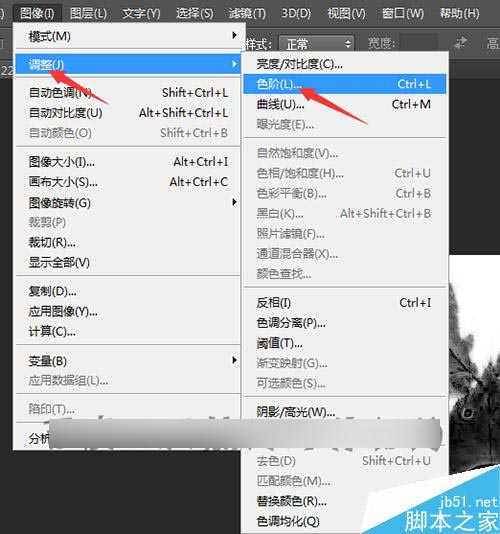Viewport: 500px width, 534px height.
Task: Open 黑白(K)... adjustment
Action: (x=345, y=214)
